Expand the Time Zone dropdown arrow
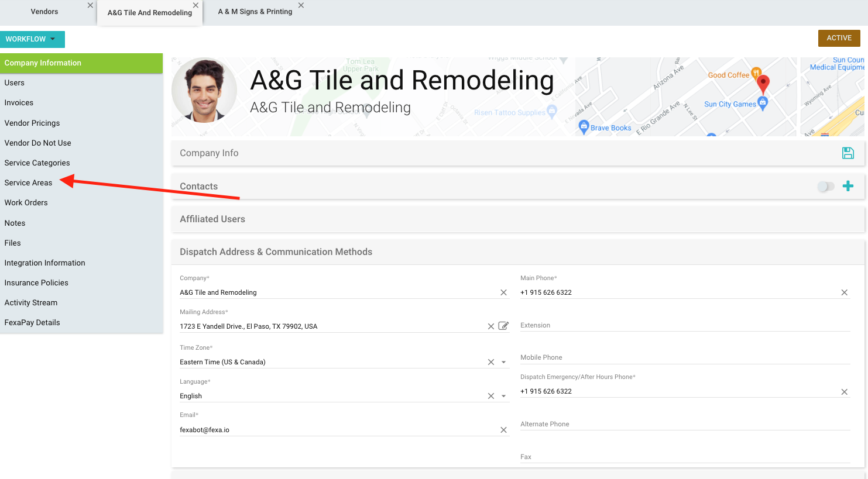 (503, 362)
